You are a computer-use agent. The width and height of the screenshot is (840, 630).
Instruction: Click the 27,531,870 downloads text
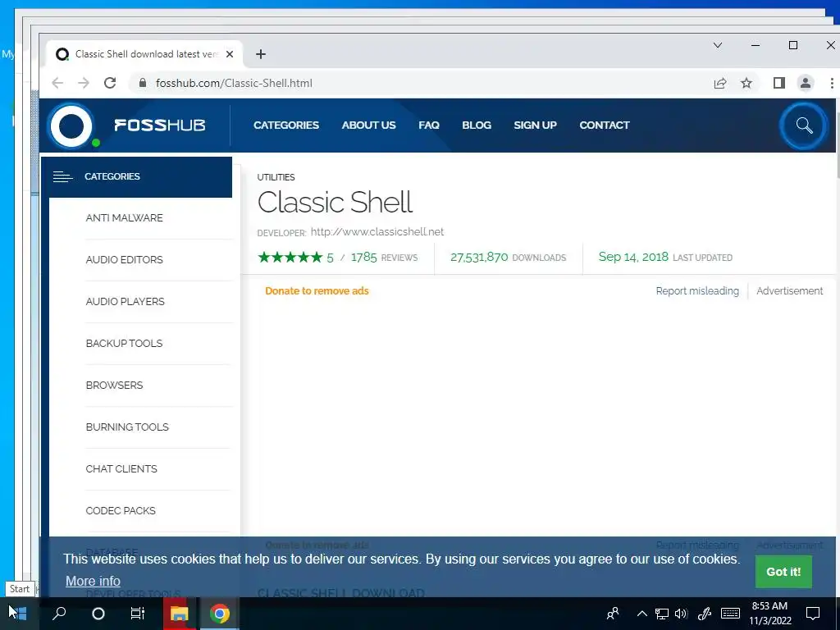[508, 258]
